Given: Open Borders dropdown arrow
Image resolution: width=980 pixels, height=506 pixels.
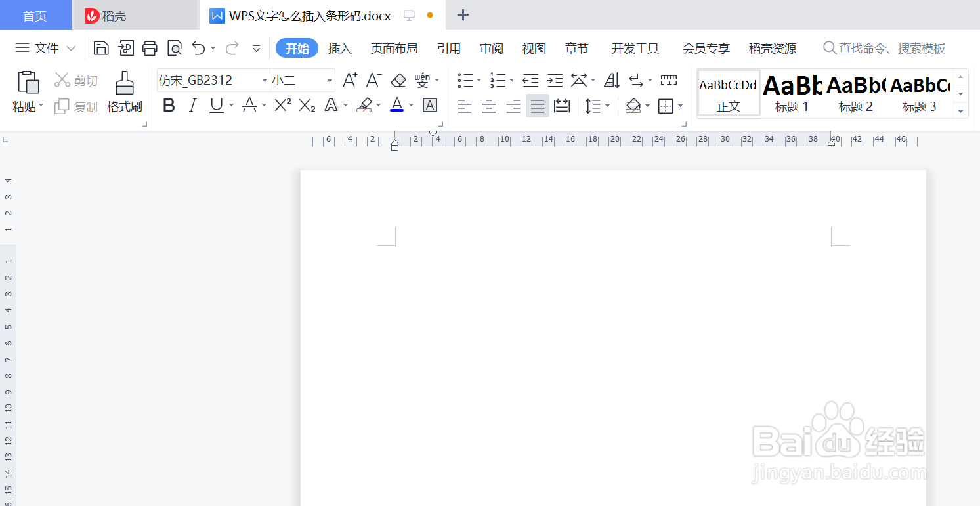Looking at the screenshot, I should (x=681, y=106).
